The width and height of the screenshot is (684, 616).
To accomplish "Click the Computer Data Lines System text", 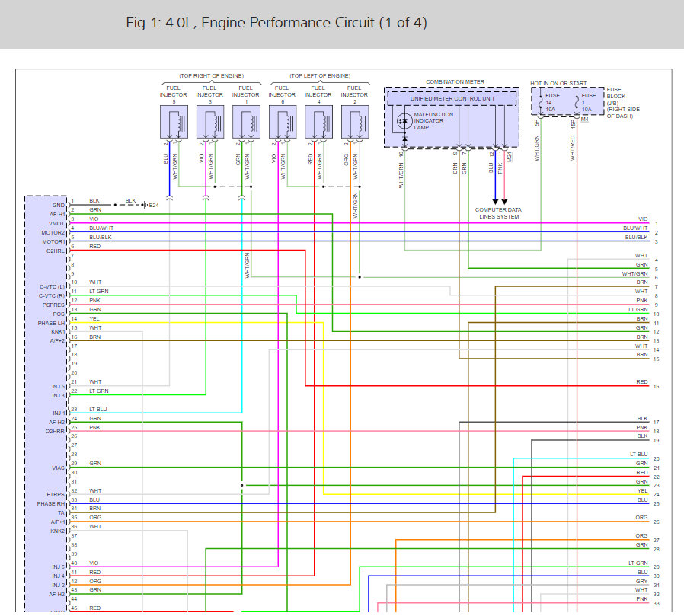I will click(x=499, y=213).
